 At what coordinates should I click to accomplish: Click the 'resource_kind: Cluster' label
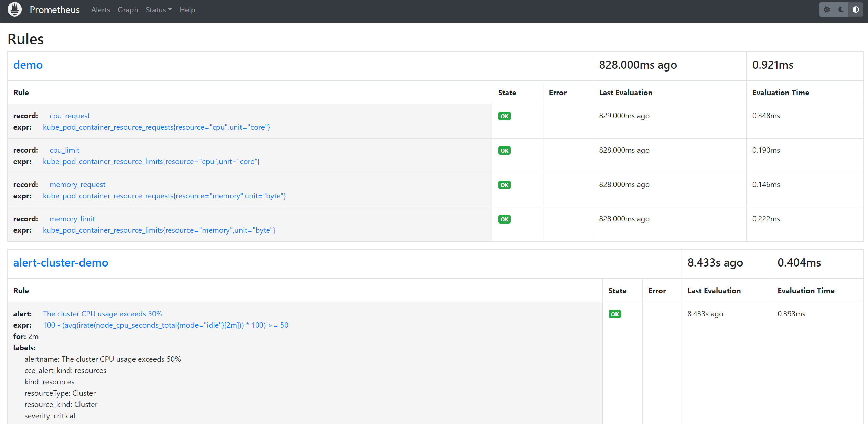tap(61, 405)
